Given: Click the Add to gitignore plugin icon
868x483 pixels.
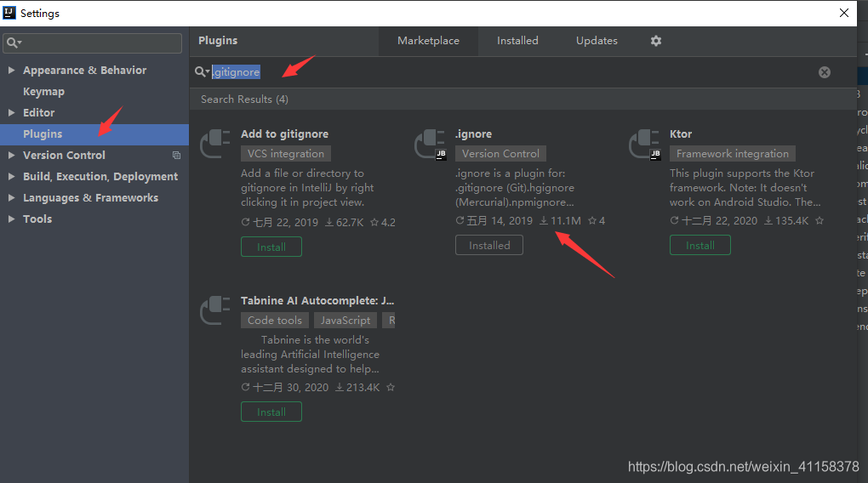Looking at the screenshot, I should pos(214,144).
